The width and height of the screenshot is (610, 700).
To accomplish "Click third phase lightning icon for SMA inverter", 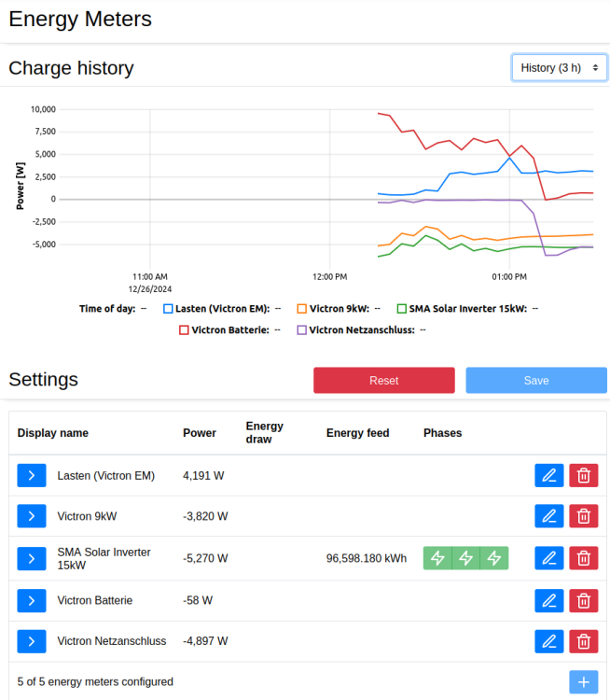I will pyautogui.click(x=494, y=558).
